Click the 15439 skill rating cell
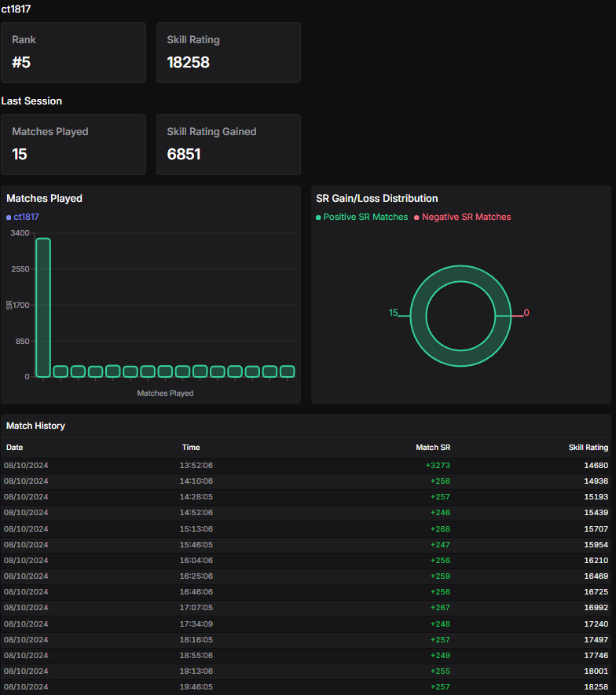This screenshot has width=616, height=695. (596, 512)
